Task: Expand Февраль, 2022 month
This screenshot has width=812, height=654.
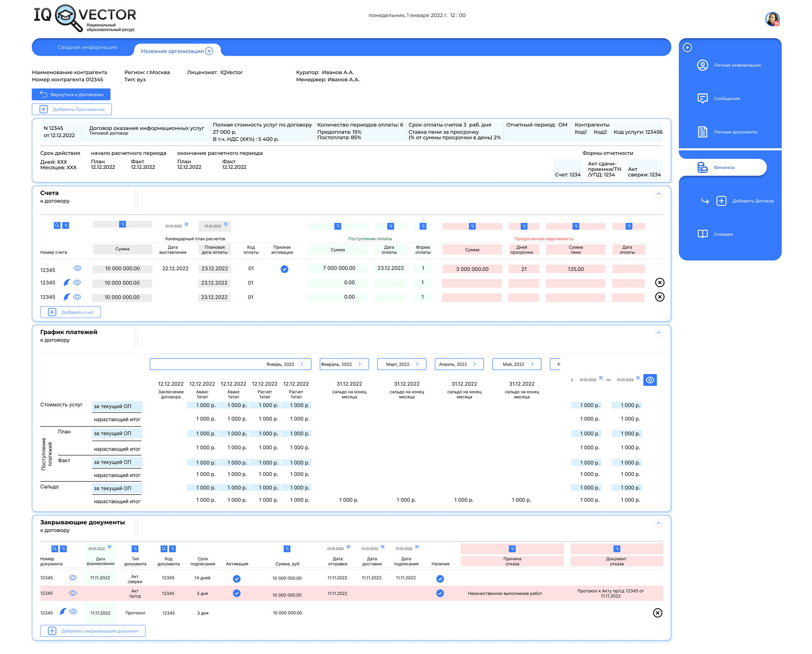Action: point(359,364)
